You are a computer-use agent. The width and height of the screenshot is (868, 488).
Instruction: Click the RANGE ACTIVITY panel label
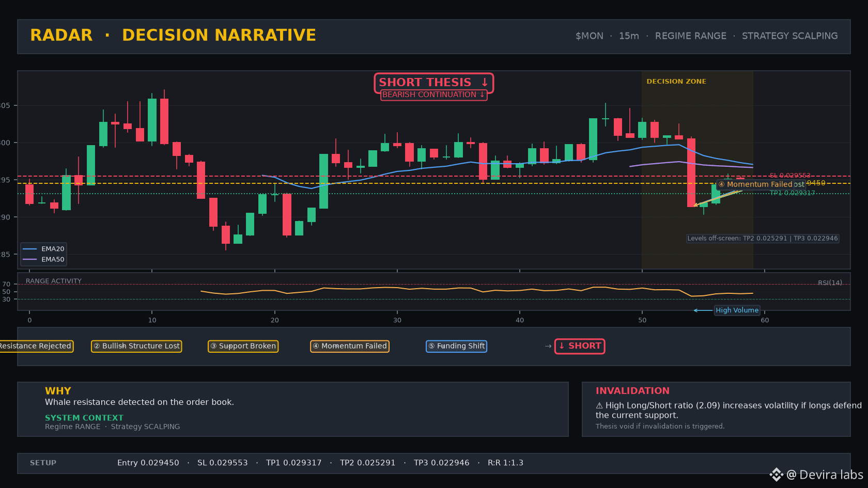[x=54, y=281]
